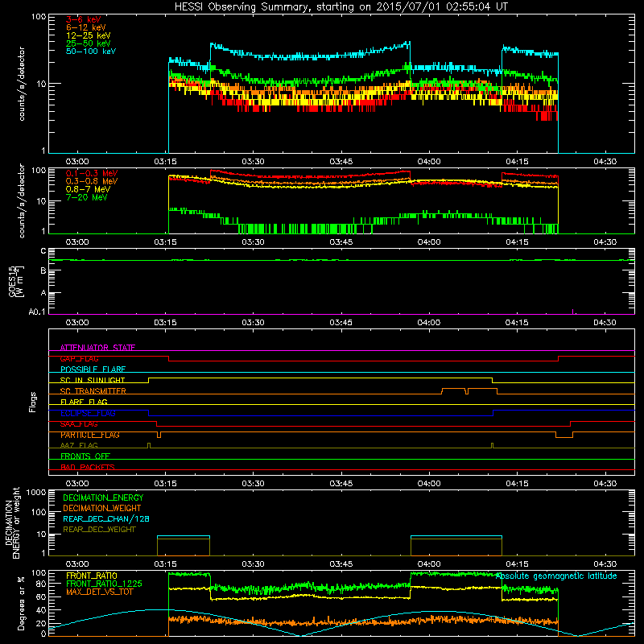Viewport: 644px width, 644px height.
Task: Click the DECIMATION_WEIGHT legend label
Action: pos(102,508)
